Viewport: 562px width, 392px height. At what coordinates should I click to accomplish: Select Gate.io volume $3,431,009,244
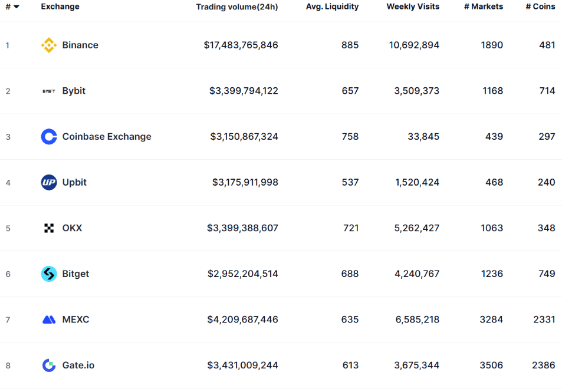click(x=242, y=365)
